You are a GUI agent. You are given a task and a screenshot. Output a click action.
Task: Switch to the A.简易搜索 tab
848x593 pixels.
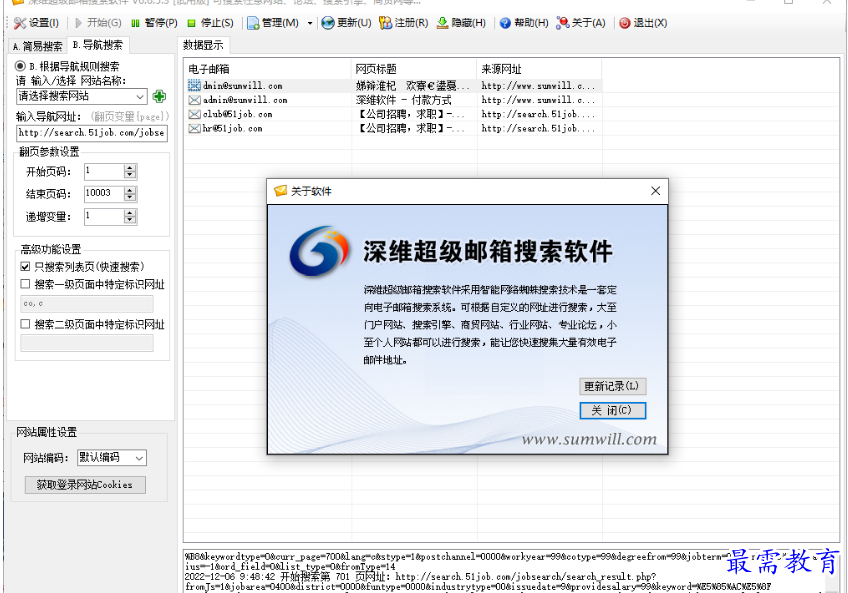click(x=37, y=47)
